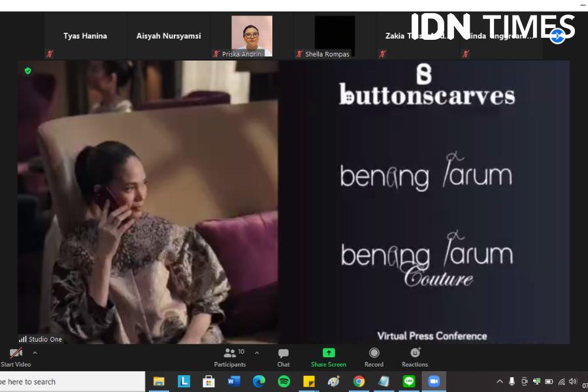
Task: Click the Virtual Press Conference caption
Action: tap(432, 336)
